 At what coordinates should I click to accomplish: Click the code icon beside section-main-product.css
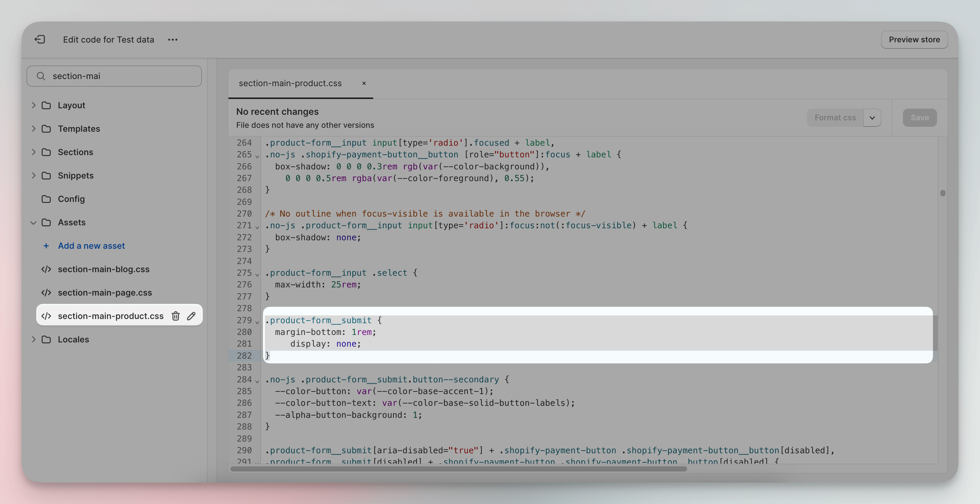(x=47, y=316)
